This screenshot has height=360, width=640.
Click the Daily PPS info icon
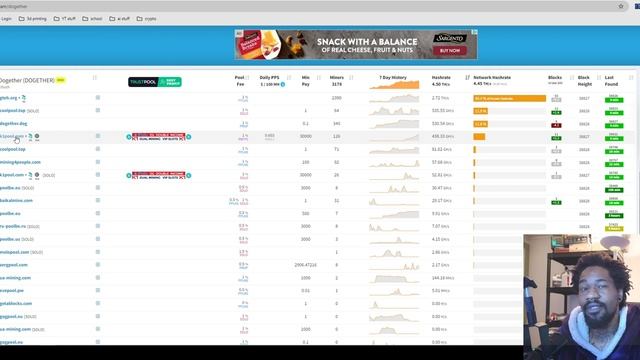pos(282,84)
